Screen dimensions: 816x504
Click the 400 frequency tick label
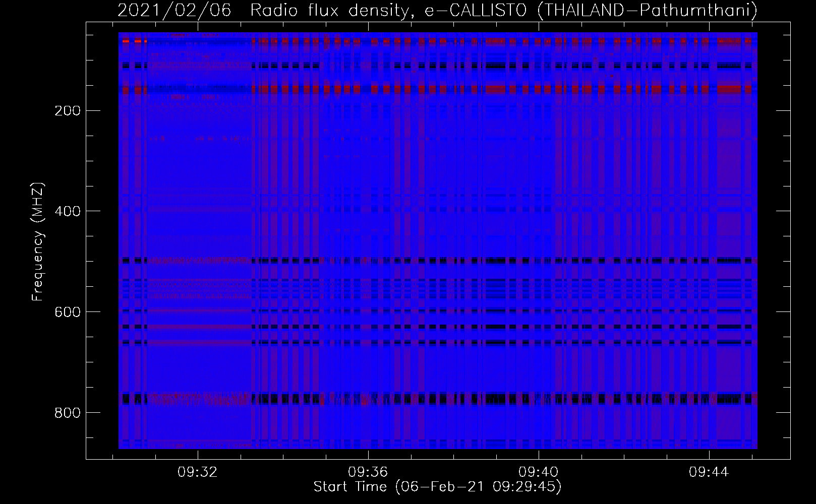click(67, 211)
